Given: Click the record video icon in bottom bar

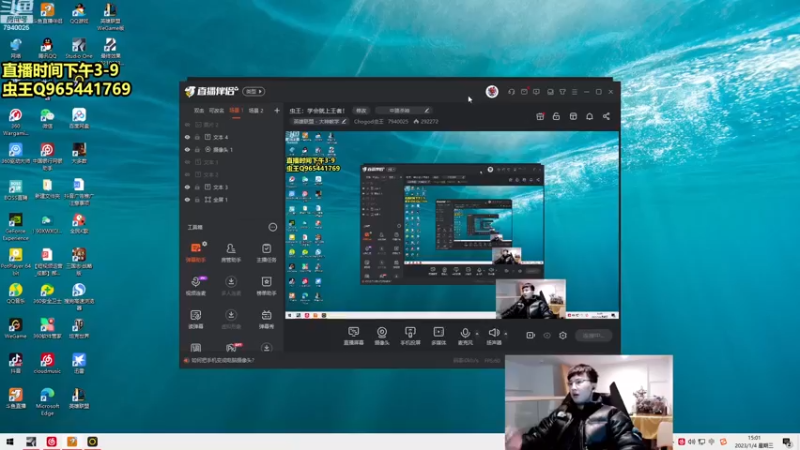Looking at the screenshot, I should [531, 335].
